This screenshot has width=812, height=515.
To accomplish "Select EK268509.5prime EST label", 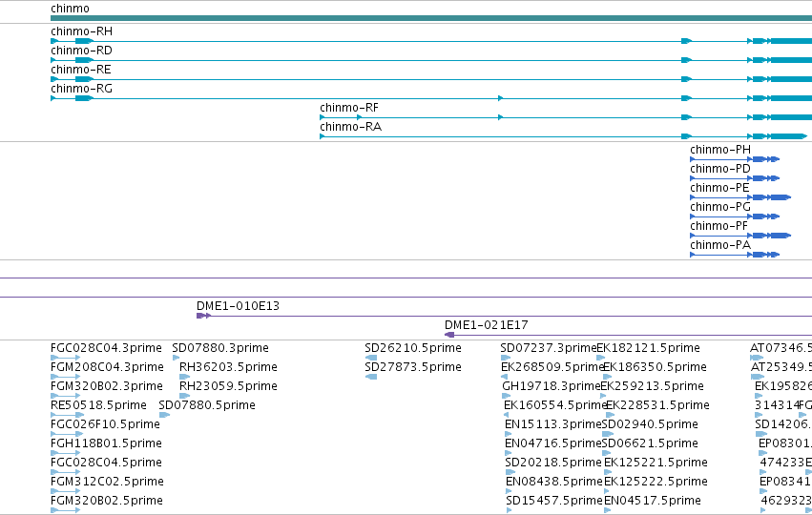I will 553,367.
